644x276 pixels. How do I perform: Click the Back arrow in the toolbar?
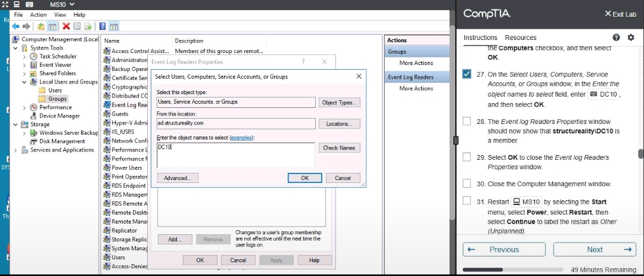[15, 27]
